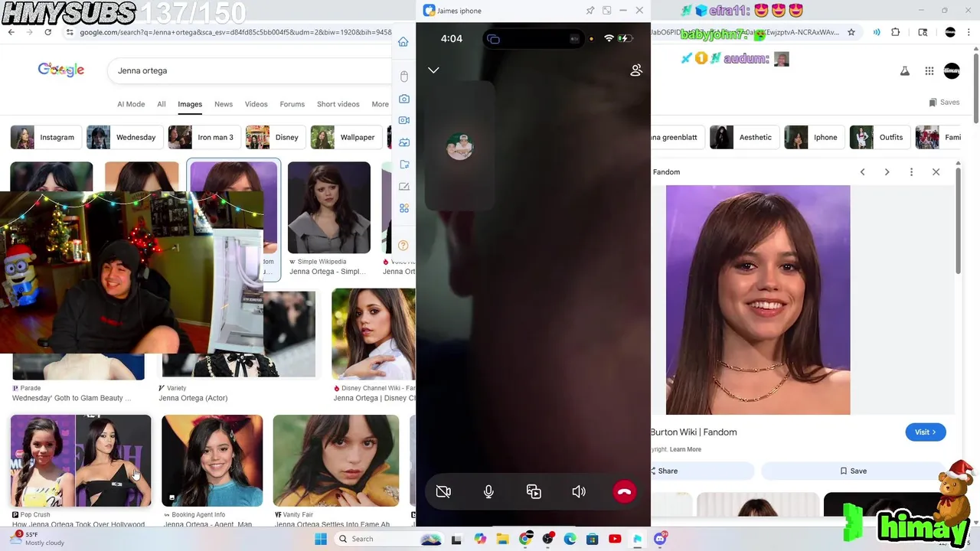Open the participants icon in the call

click(x=635, y=70)
